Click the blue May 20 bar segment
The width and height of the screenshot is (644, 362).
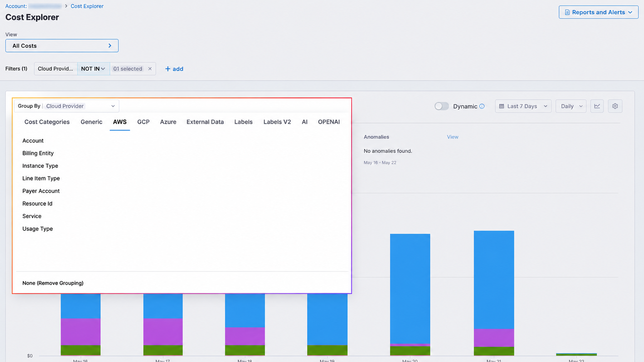[410, 289]
